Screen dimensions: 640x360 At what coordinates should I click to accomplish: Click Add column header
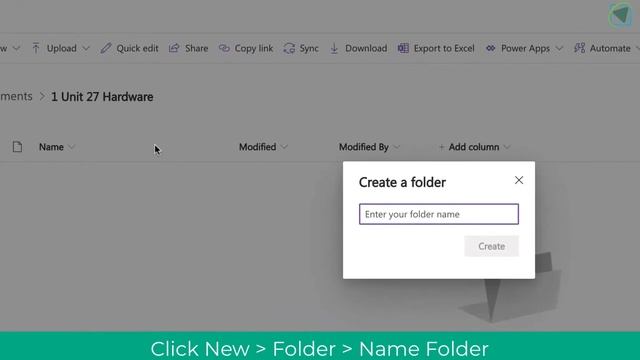click(474, 147)
